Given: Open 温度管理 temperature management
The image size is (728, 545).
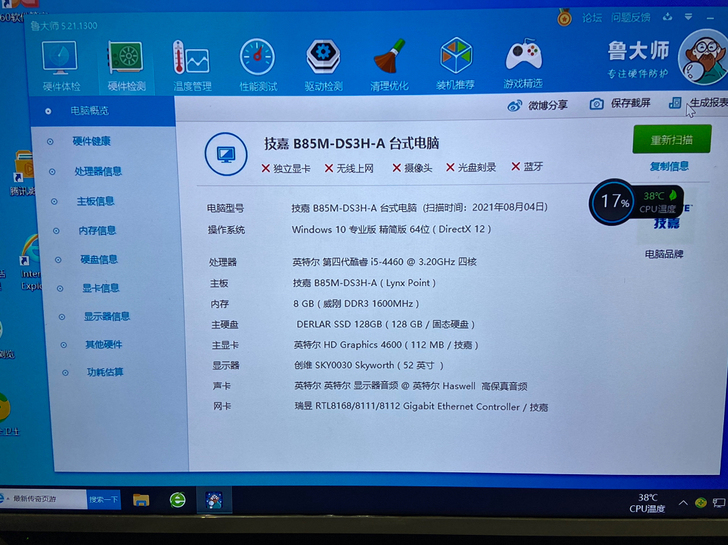Looking at the screenshot, I should coord(192,65).
